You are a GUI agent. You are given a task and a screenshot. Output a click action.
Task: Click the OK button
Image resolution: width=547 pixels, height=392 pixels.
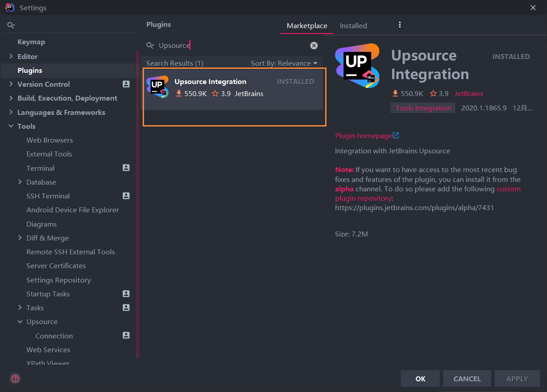click(x=420, y=379)
